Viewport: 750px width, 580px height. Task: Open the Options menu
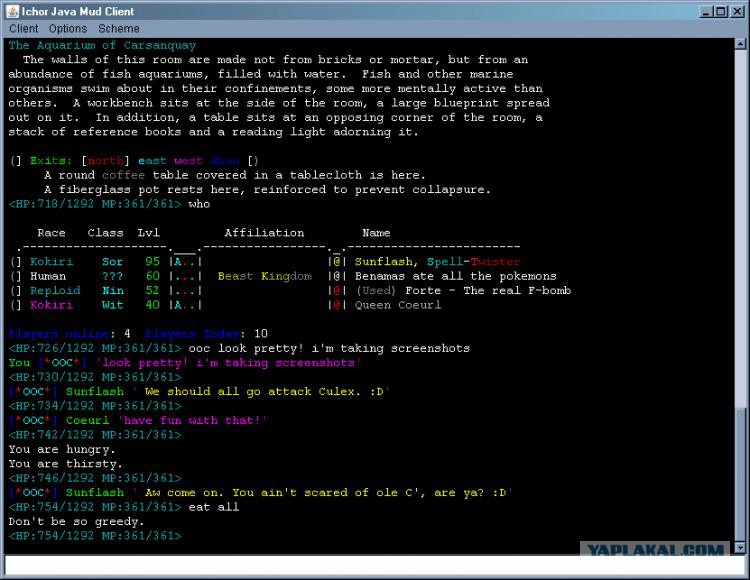point(68,29)
